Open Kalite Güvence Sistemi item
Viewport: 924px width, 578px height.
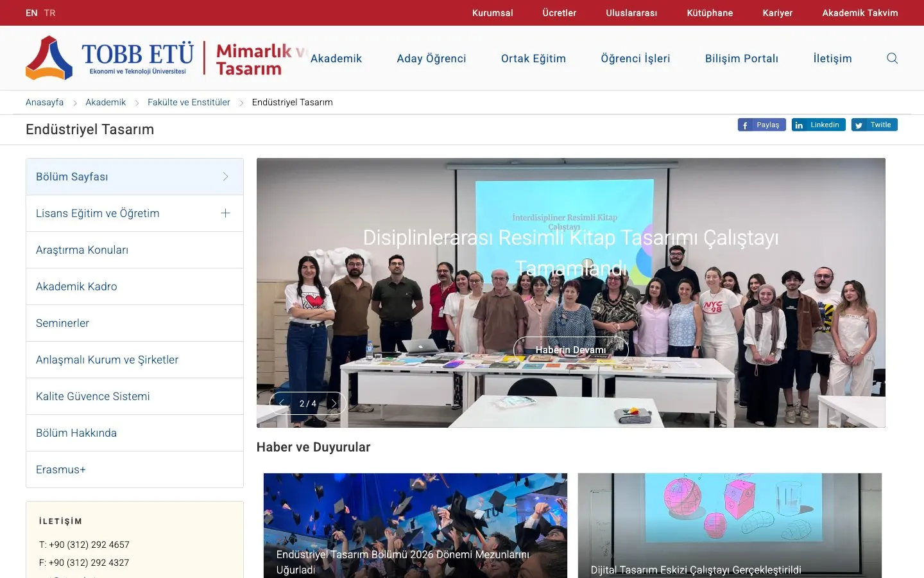click(135, 396)
